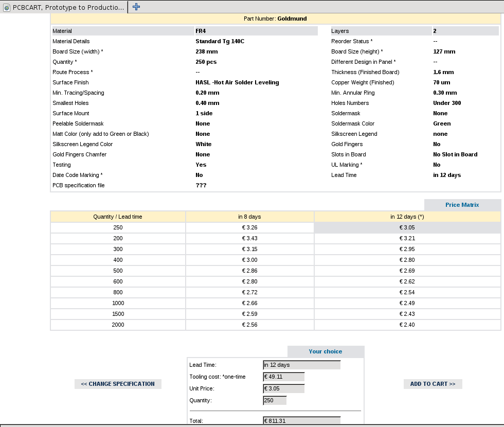Select the PCBCART, Prototype to Production tab
This screenshot has height=427, width=504.
64,7
